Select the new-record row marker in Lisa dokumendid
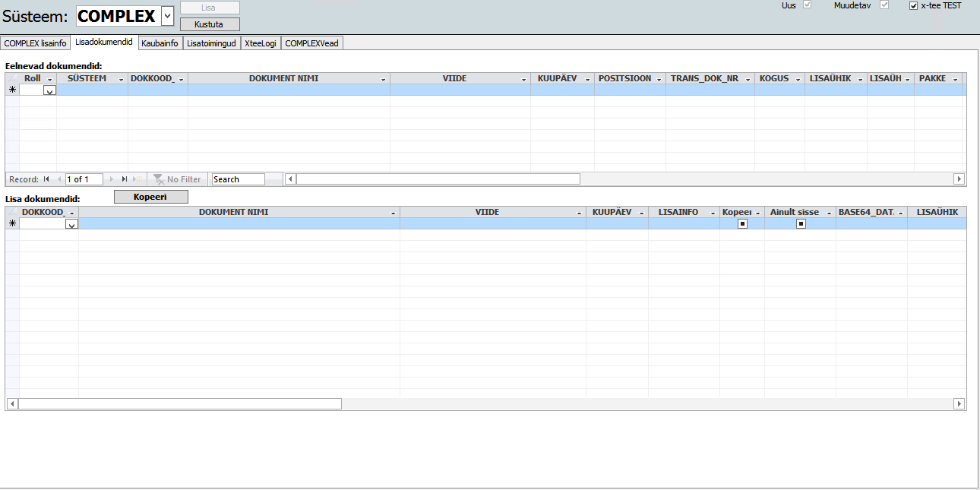Image resolution: width=980 pixels, height=490 pixels. click(x=12, y=223)
